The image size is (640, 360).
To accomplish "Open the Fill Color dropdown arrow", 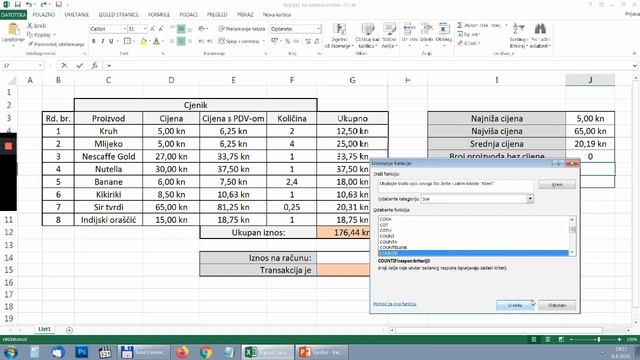I will 149,41.
